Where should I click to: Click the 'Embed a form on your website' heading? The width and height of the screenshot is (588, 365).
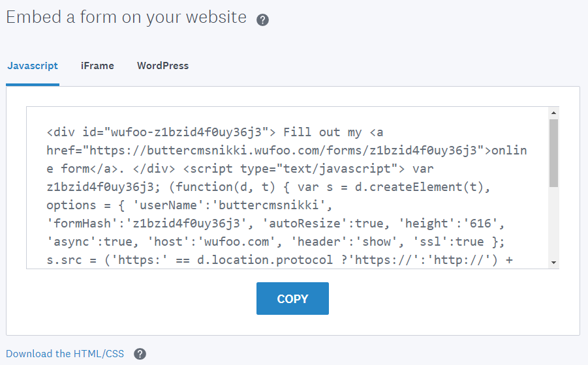(127, 18)
